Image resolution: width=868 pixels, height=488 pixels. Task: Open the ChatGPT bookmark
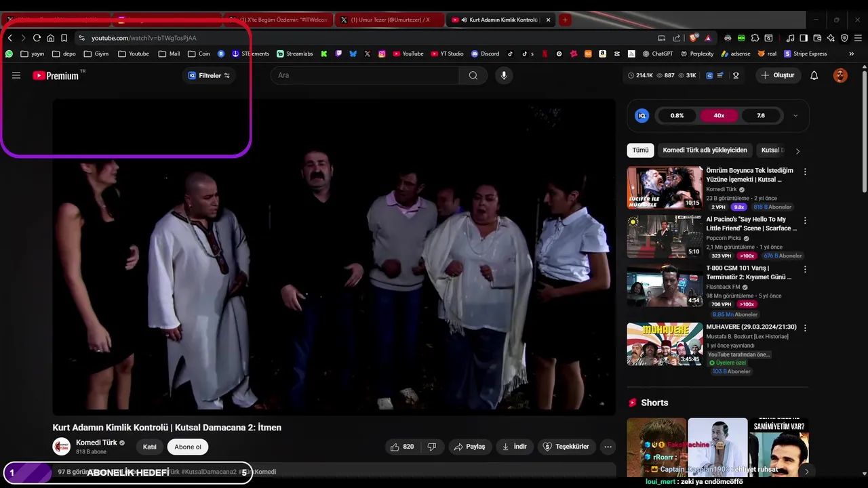657,54
